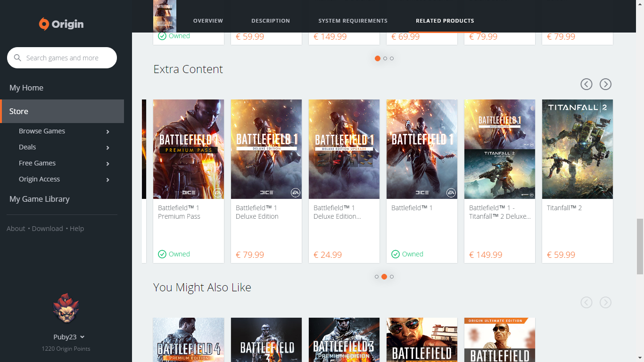This screenshot has width=644, height=362.
Task: Click € 59.99 price on Titanfall 2
Action: click(x=561, y=255)
